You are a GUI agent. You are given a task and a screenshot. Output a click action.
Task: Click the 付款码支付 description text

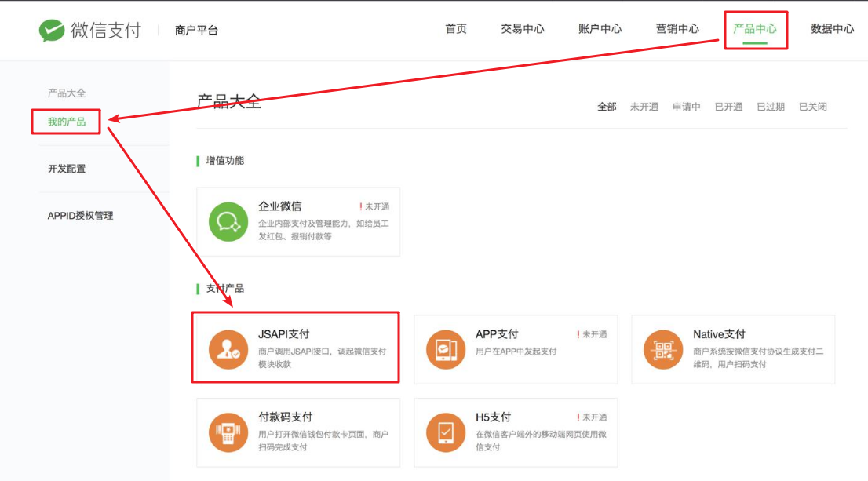[323, 441]
